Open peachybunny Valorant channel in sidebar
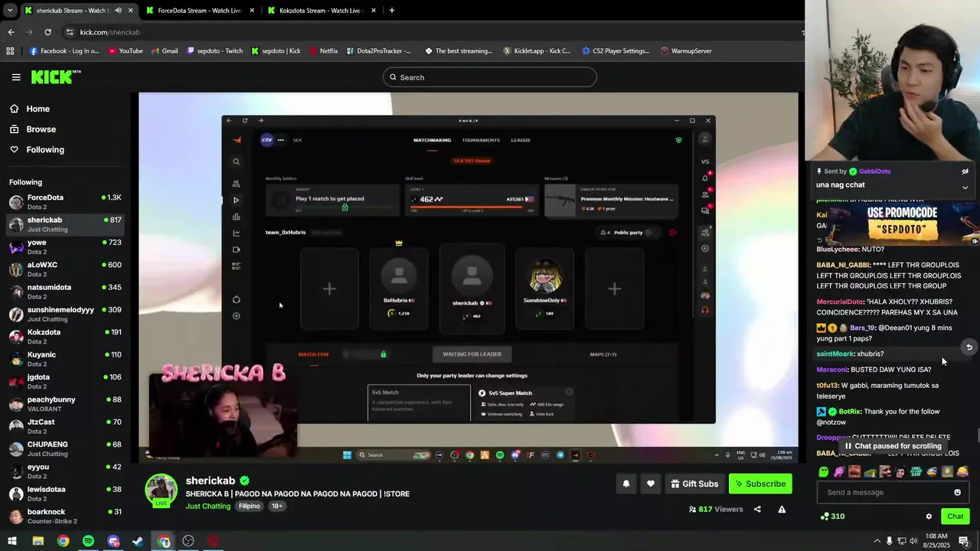 click(65, 404)
